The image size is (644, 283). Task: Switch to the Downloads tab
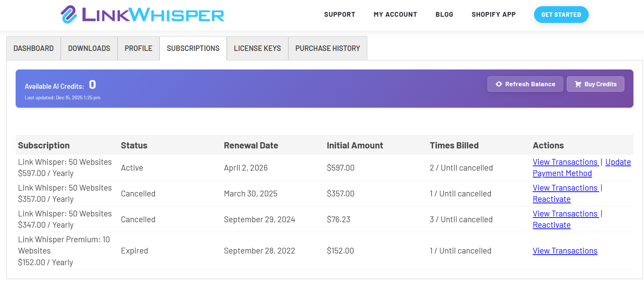(89, 48)
